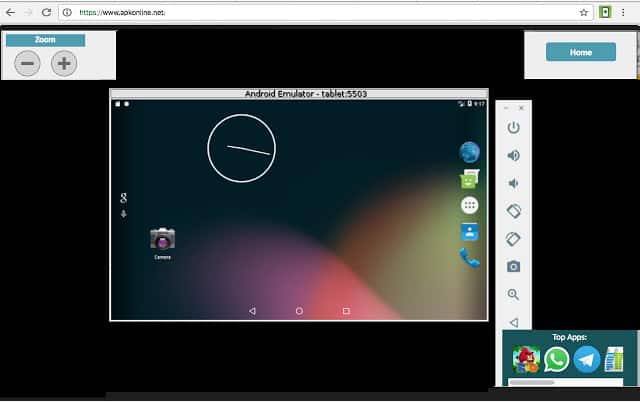Open the Contacts app
The width and height of the screenshot is (640, 402).
[x=469, y=232]
